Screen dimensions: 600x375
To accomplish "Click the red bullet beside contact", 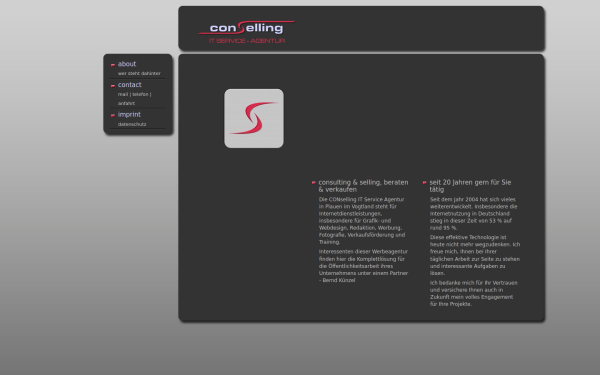I will coord(113,86).
